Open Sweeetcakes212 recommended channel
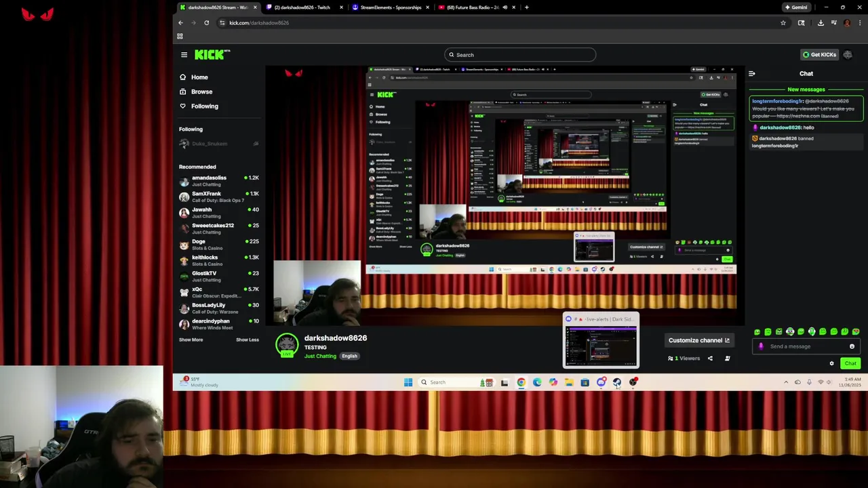 (219, 228)
